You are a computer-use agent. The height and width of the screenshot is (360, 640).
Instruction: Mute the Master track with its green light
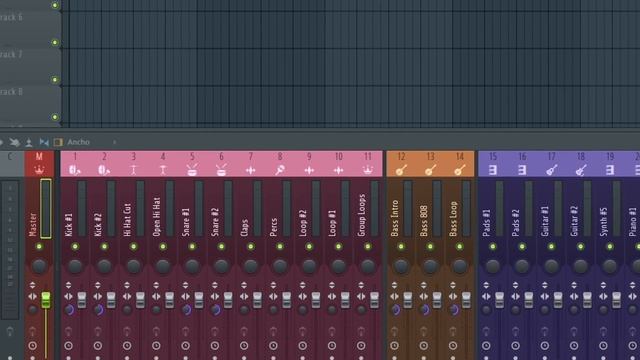(39, 247)
